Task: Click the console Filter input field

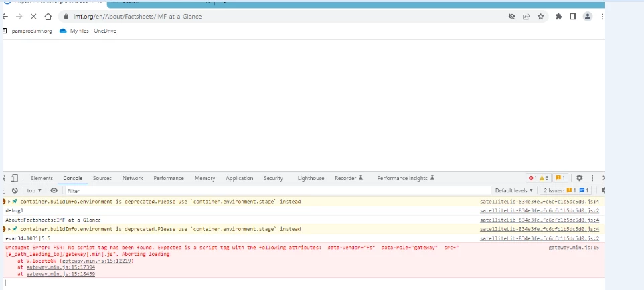Action: (278, 191)
